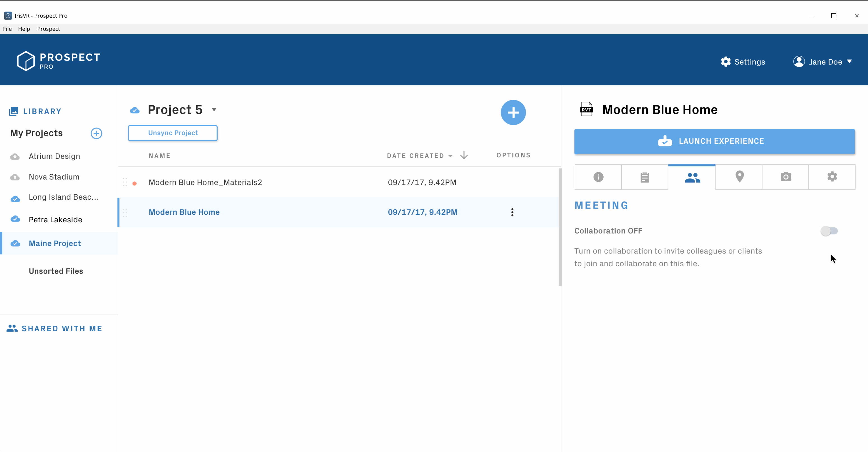Click the RVT file type icon

coord(586,109)
